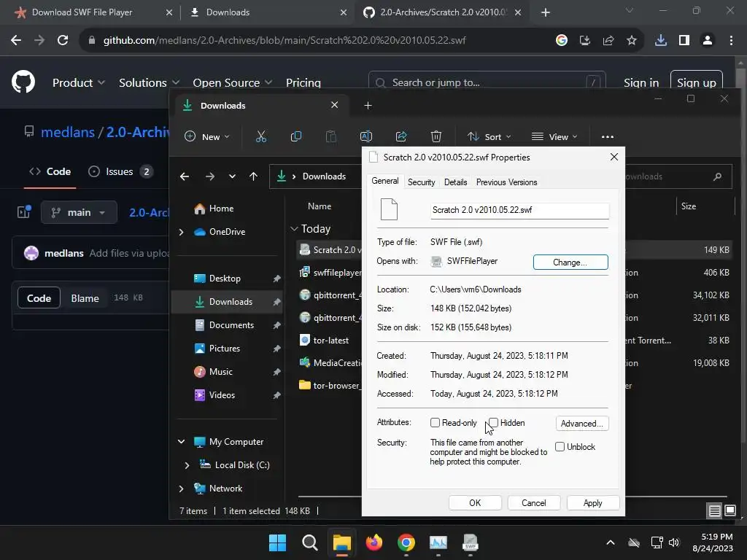This screenshot has height=560, width=747.
Task: Go up one folder level in Explorer
Action: [x=253, y=176]
